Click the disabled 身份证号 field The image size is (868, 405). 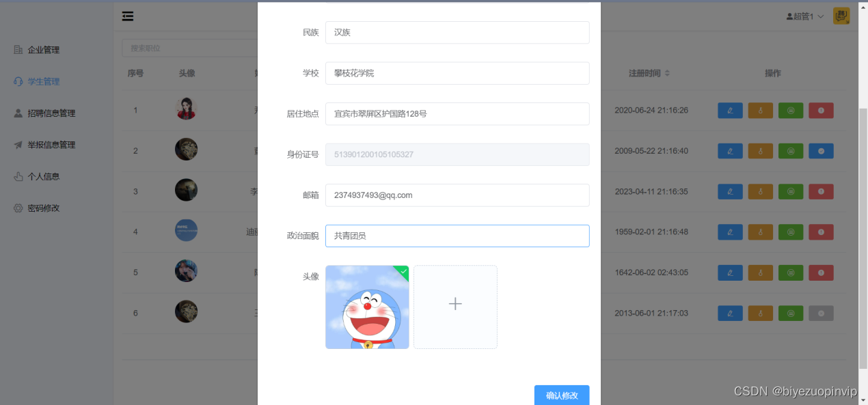[457, 154]
